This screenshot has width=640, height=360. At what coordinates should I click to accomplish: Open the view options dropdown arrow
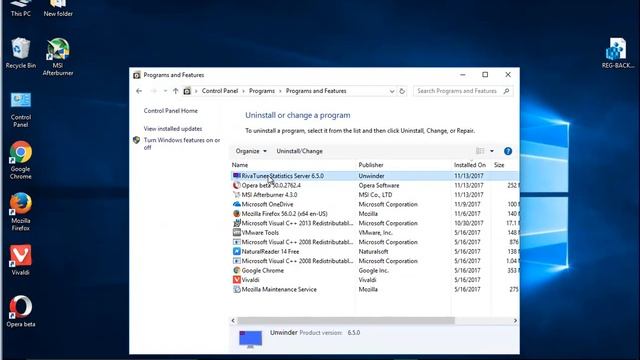point(492,151)
